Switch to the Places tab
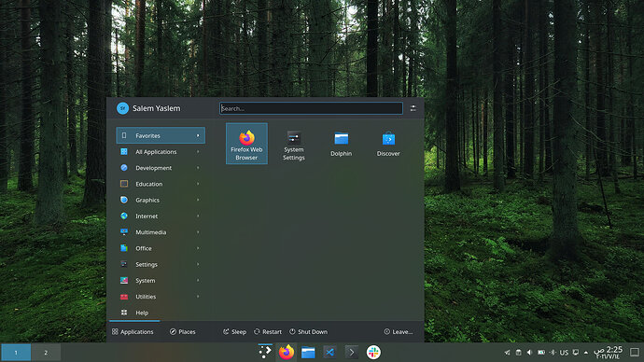The height and width of the screenshot is (362, 644). (x=183, y=331)
